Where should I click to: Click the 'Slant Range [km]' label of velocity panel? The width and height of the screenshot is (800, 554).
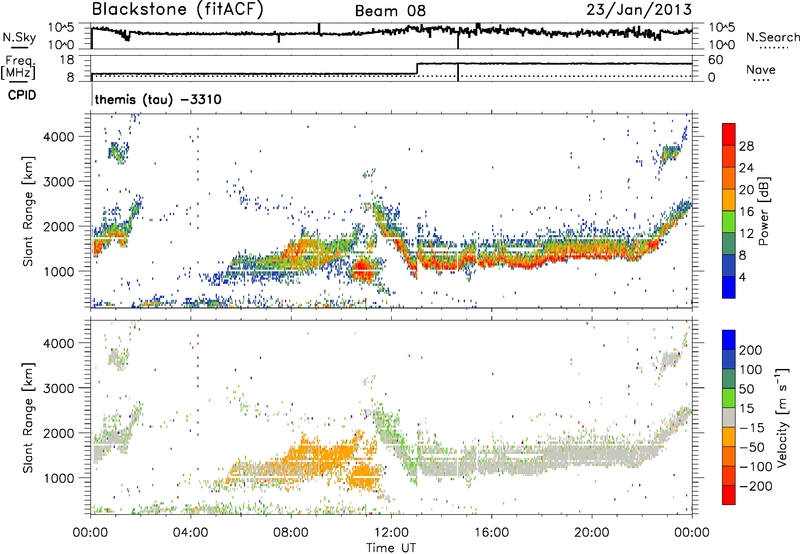pos(28,418)
